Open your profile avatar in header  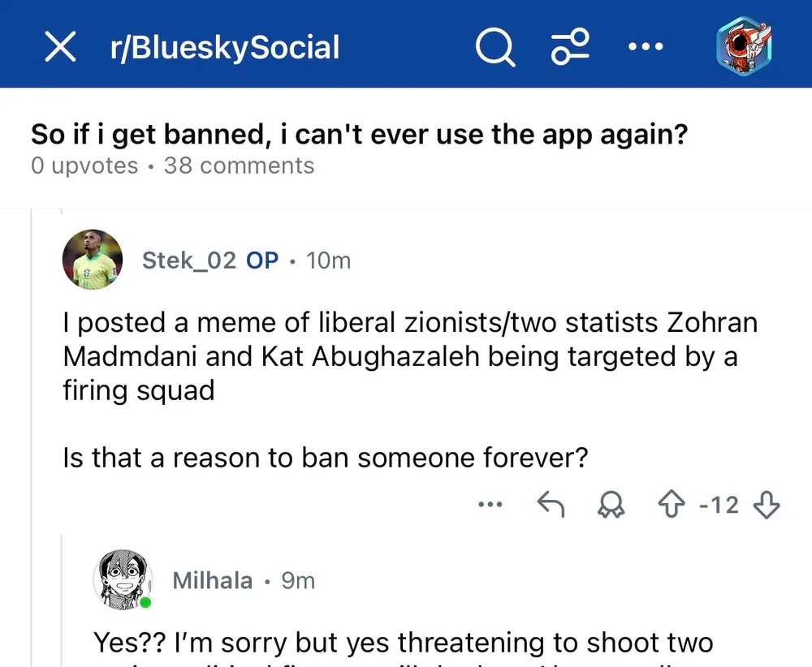(744, 45)
